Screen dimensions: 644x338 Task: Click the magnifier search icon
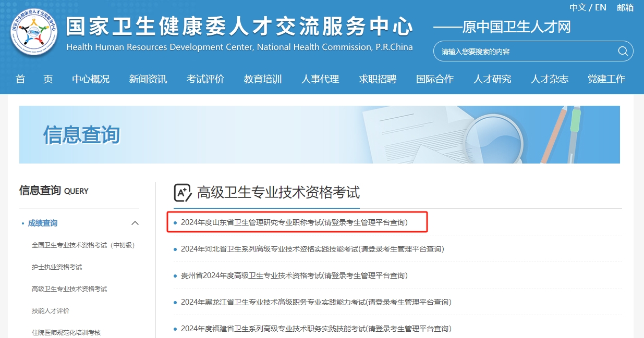pos(623,51)
